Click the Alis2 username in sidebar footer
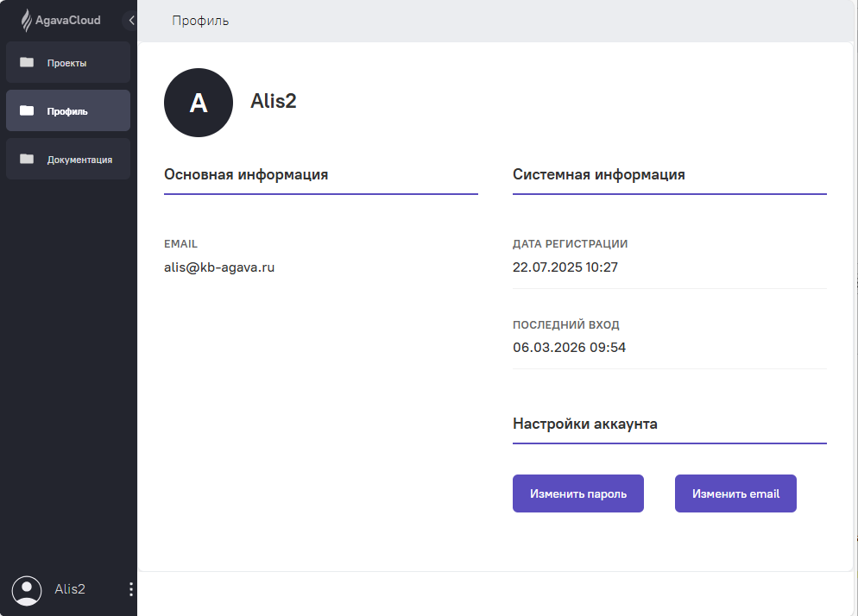Viewport: 858px width, 616px height. coord(70,589)
